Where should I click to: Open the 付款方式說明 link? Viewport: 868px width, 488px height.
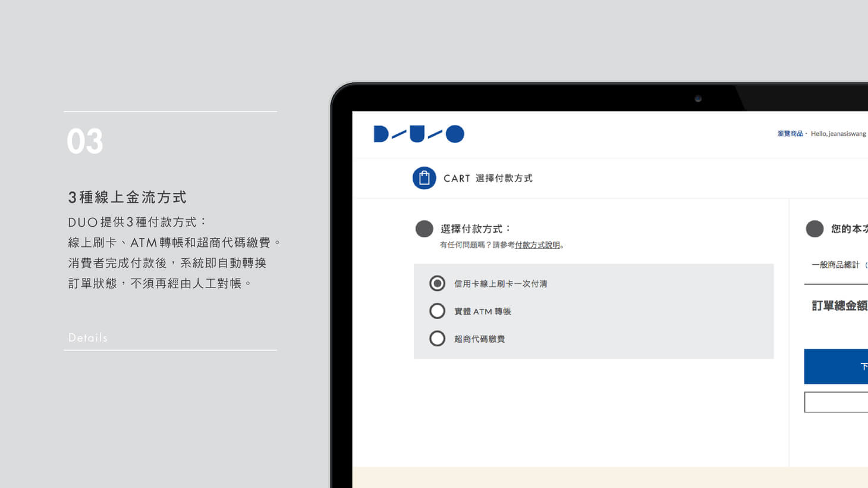point(537,245)
